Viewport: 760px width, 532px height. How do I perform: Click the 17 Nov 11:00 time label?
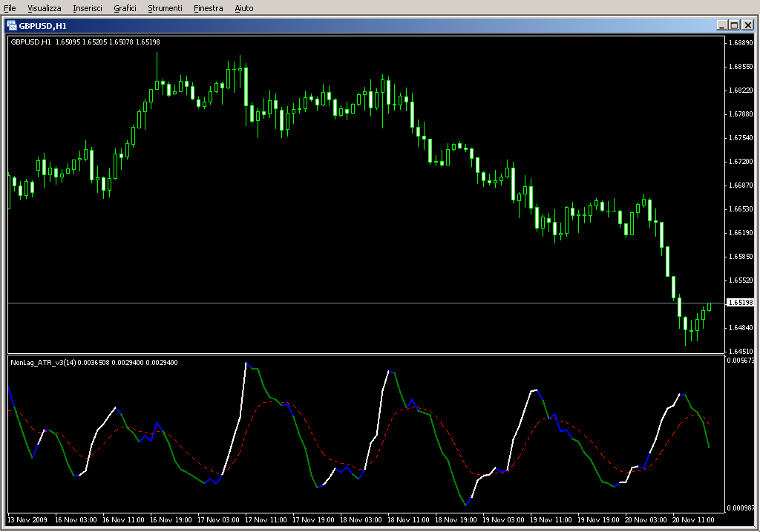(x=266, y=520)
